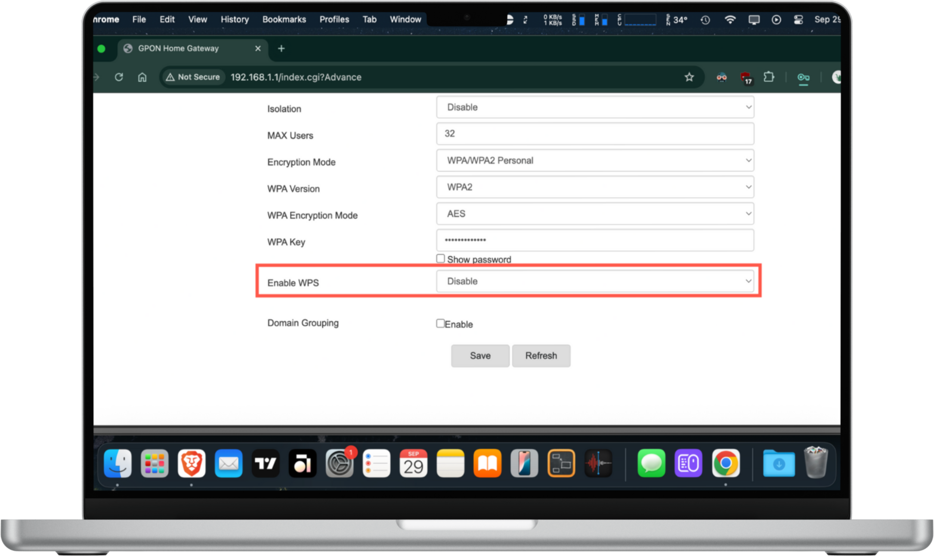
Task: Open the History menu
Action: pyautogui.click(x=235, y=19)
